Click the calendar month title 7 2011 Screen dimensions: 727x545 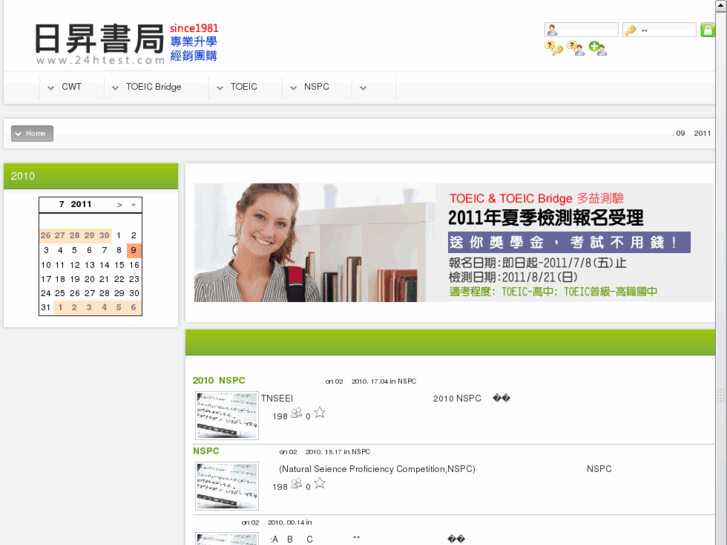[75, 205]
